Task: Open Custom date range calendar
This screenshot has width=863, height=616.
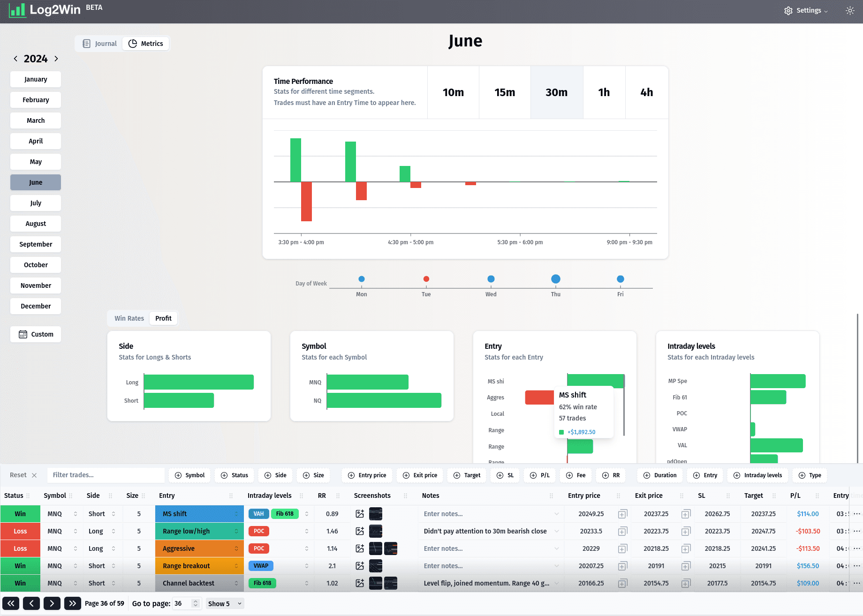Action: click(x=36, y=334)
